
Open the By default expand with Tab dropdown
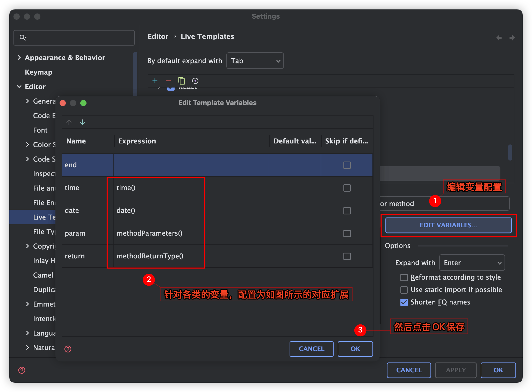pos(255,61)
